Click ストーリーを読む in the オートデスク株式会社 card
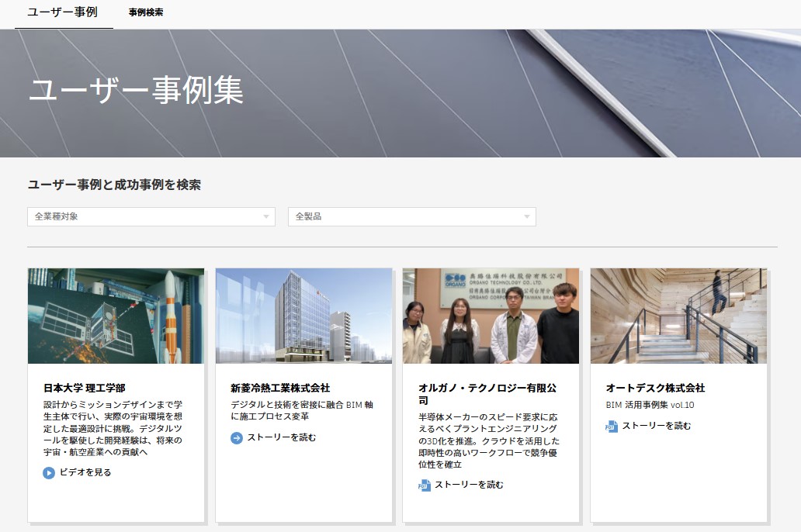 pyautogui.click(x=657, y=426)
